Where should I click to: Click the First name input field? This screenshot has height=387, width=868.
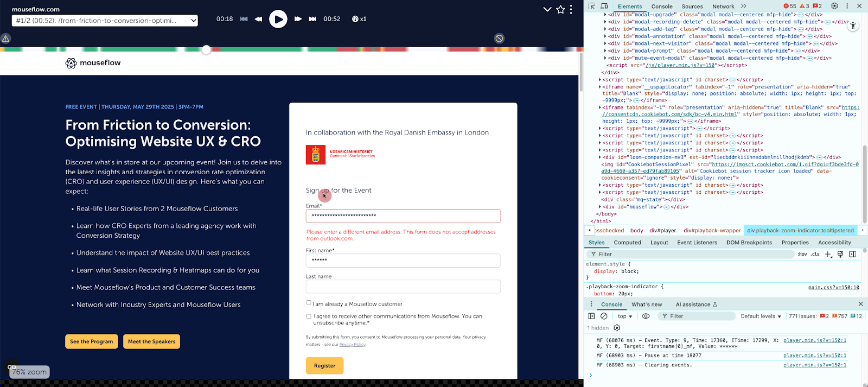tap(403, 261)
